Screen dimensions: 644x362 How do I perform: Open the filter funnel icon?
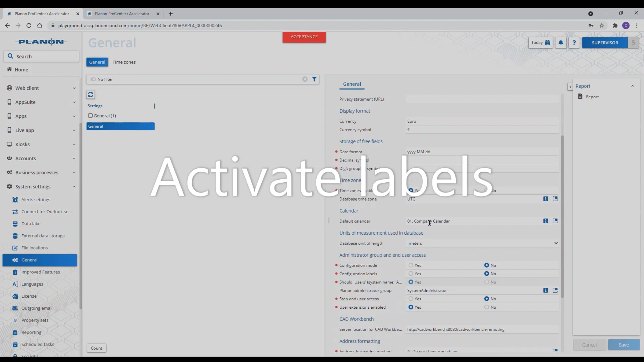[314, 79]
